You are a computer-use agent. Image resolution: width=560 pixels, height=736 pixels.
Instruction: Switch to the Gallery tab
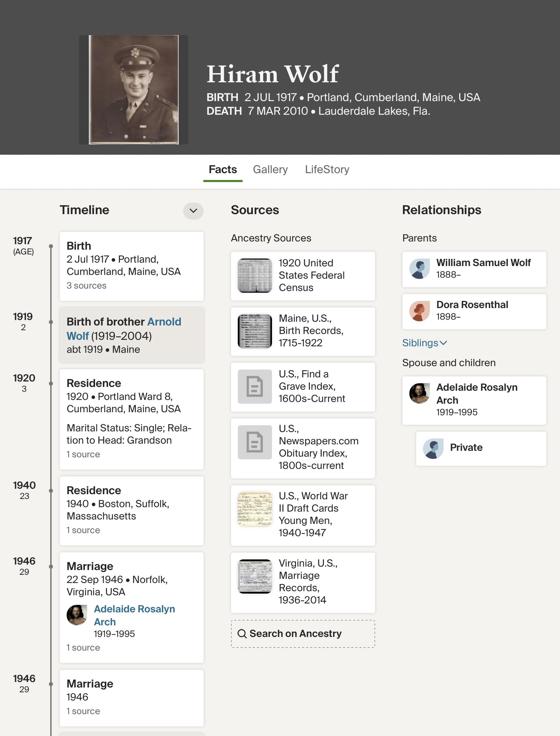(x=270, y=169)
